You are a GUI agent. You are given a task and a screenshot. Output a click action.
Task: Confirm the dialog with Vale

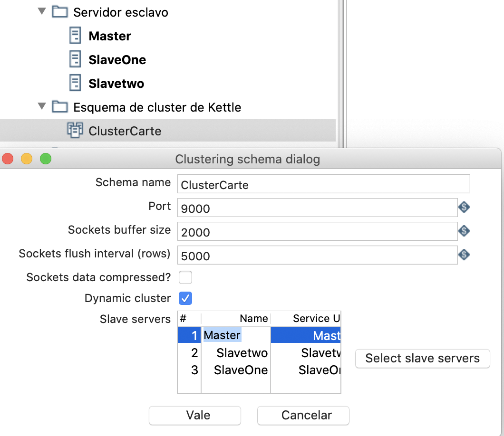click(194, 415)
